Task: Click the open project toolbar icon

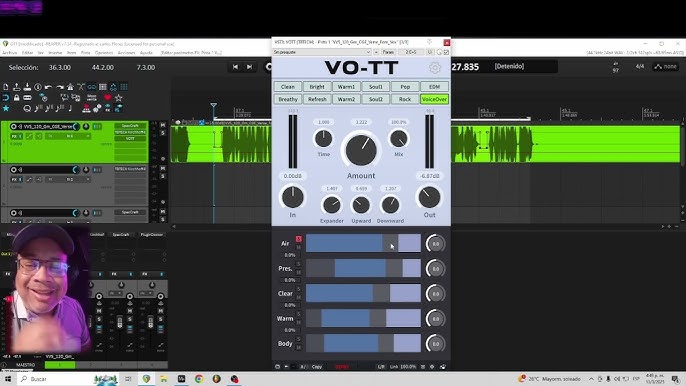Action: point(16,87)
